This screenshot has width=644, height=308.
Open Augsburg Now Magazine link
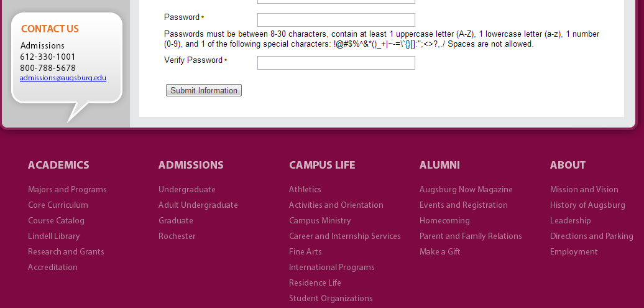466,189
